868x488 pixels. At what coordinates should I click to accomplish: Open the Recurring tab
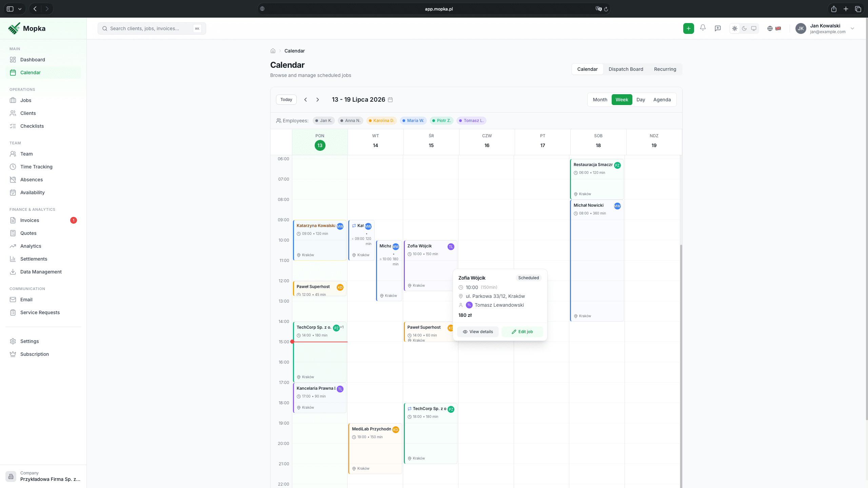point(665,69)
